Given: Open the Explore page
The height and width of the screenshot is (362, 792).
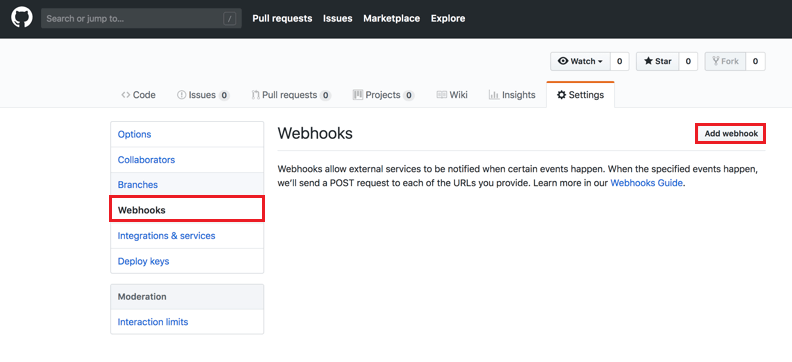Looking at the screenshot, I should (x=448, y=19).
